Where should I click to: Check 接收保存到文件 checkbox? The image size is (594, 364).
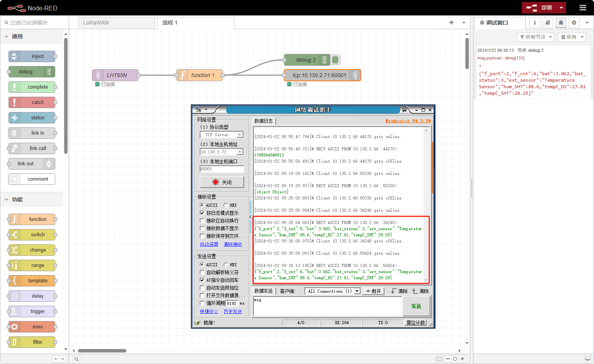(x=202, y=236)
